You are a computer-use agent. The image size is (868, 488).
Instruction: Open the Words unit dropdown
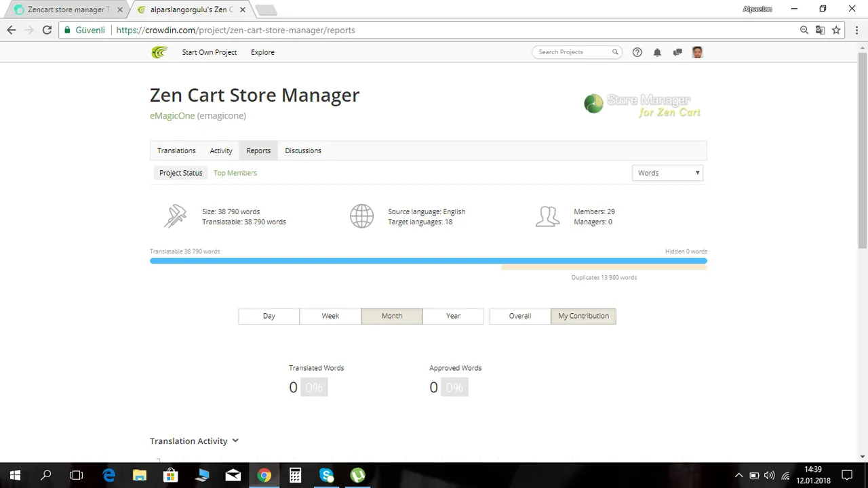[x=667, y=173]
